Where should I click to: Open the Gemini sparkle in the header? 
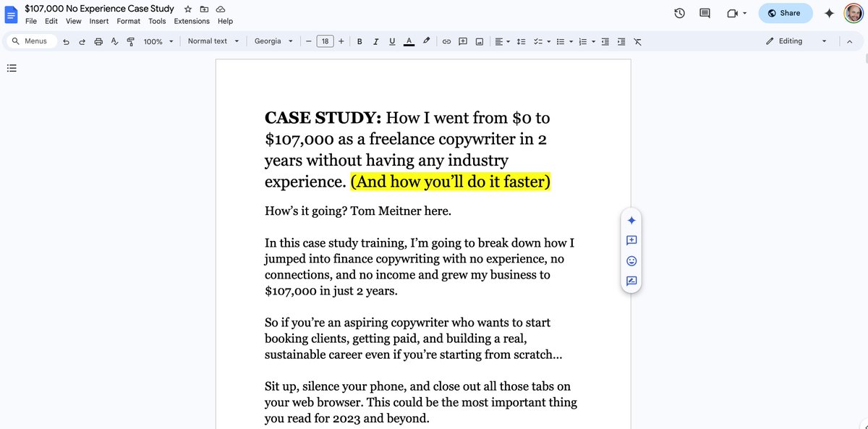coord(829,13)
